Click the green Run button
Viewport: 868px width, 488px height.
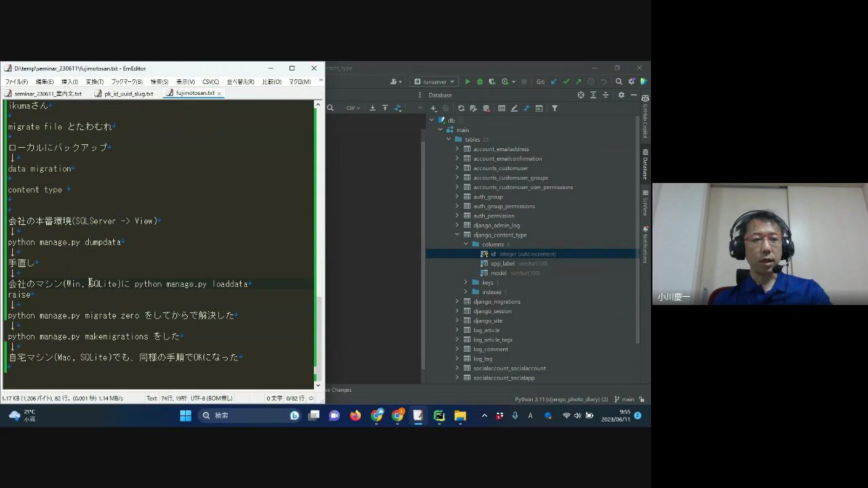pos(467,81)
